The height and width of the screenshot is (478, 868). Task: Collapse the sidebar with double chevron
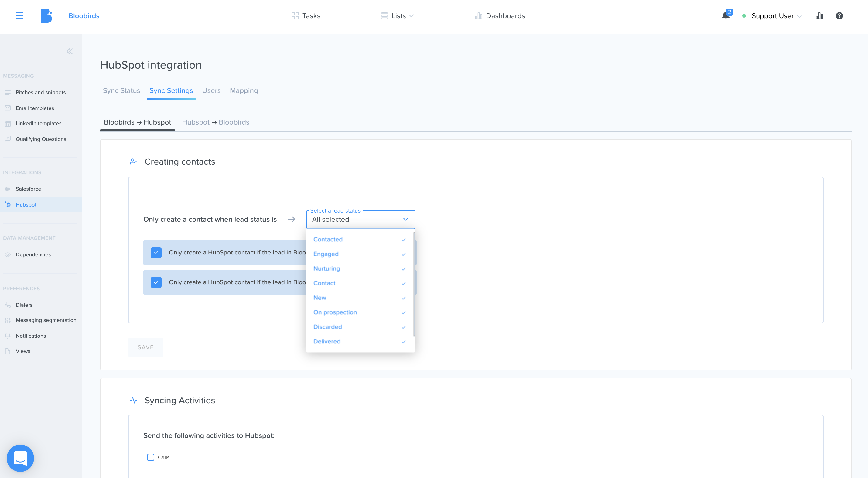tap(70, 51)
